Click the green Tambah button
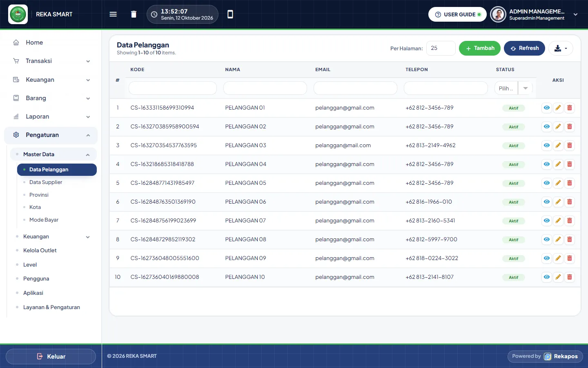This screenshot has width=588, height=368. (480, 48)
